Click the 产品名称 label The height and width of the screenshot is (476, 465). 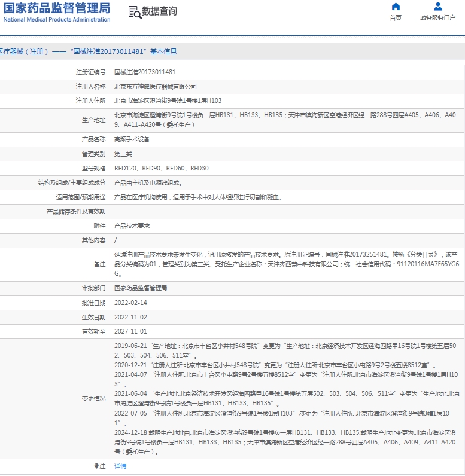(x=93, y=139)
